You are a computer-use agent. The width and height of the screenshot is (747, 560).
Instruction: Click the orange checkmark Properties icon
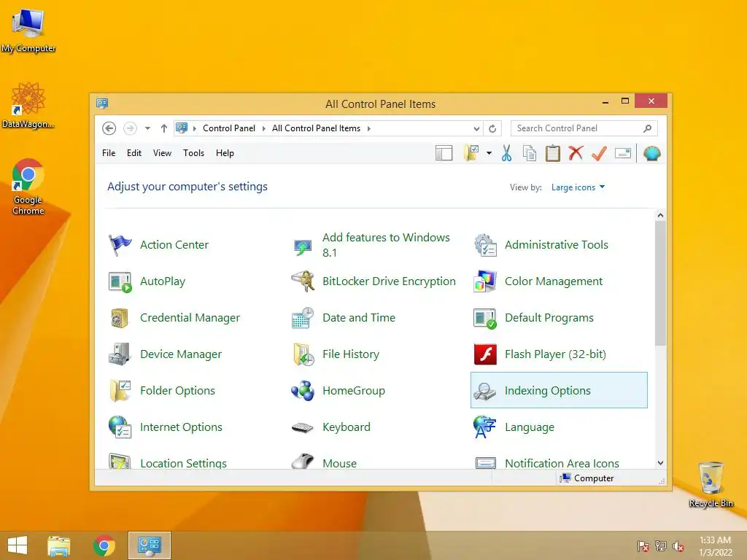pyautogui.click(x=600, y=153)
